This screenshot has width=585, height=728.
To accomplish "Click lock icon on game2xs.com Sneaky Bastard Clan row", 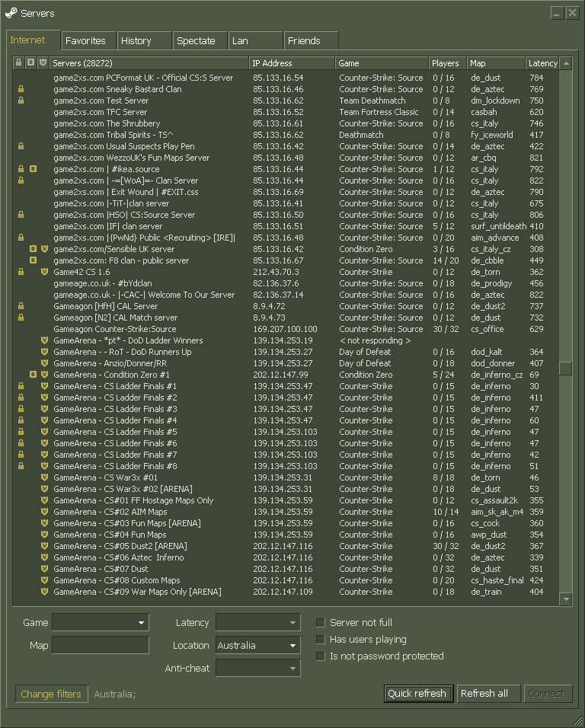I will (21, 89).
